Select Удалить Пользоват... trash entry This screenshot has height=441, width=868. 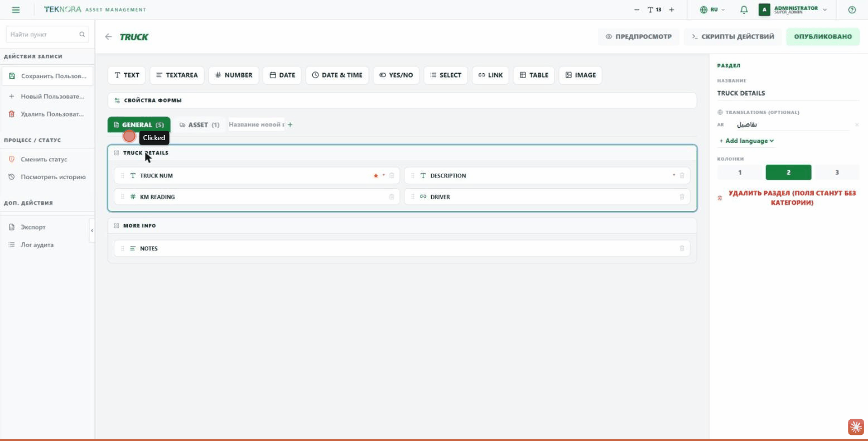(47, 114)
